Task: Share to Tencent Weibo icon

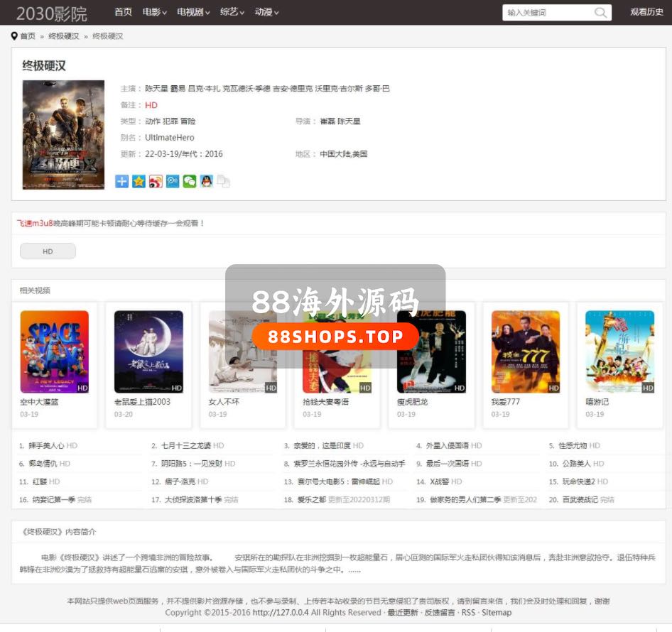Action: click(x=173, y=182)
